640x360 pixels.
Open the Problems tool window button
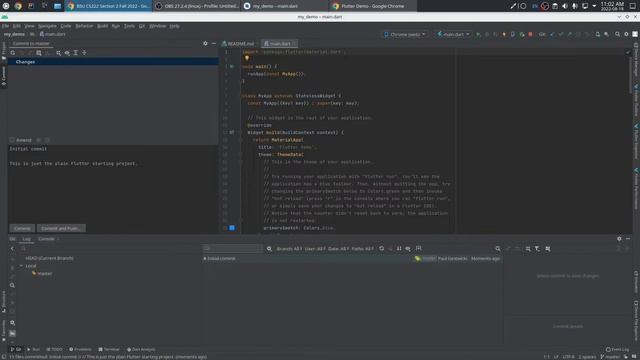click(80, 349)
